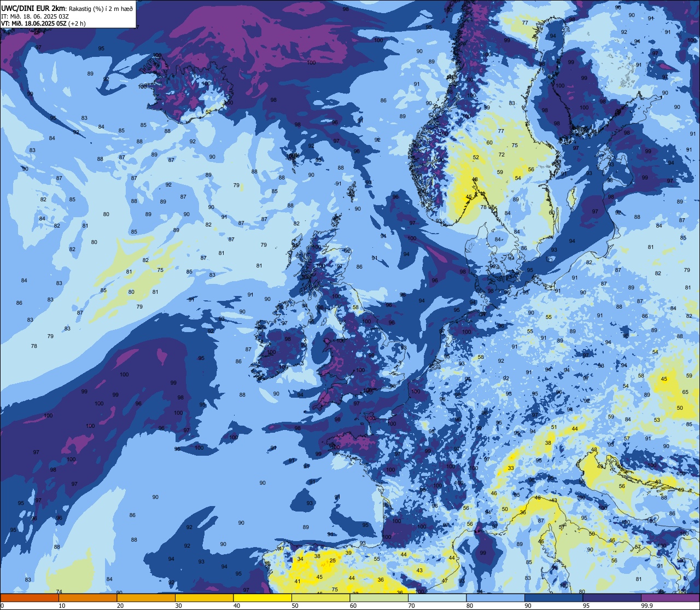
Task: Click the map value '72' over Sweden
Action: point(501,155)
